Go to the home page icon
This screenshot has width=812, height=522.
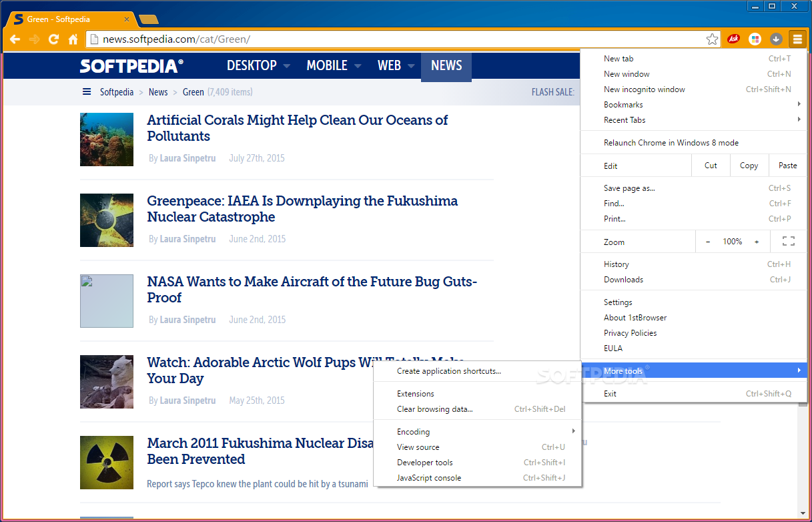point(73,39)
